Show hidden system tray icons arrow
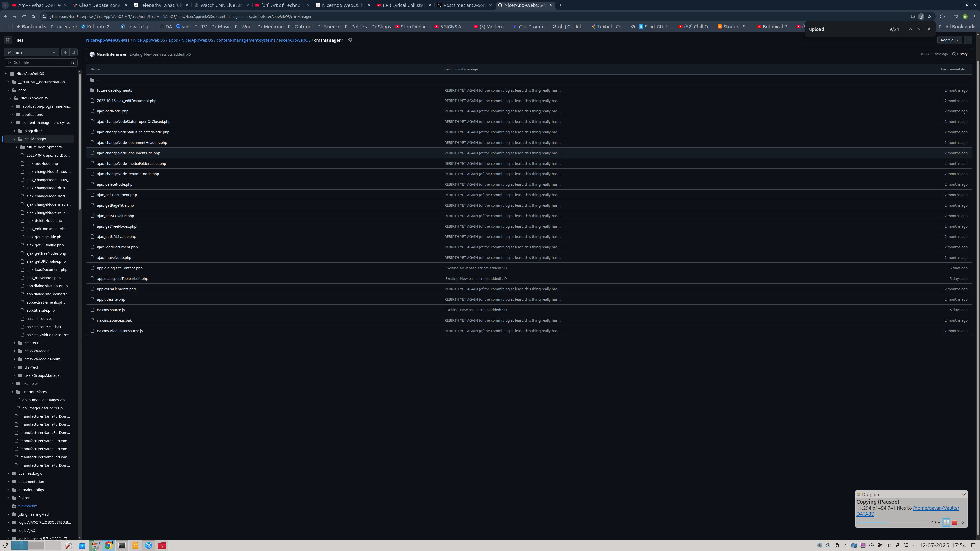The height and width of the screenshot is (551, 980). (914, 546)
